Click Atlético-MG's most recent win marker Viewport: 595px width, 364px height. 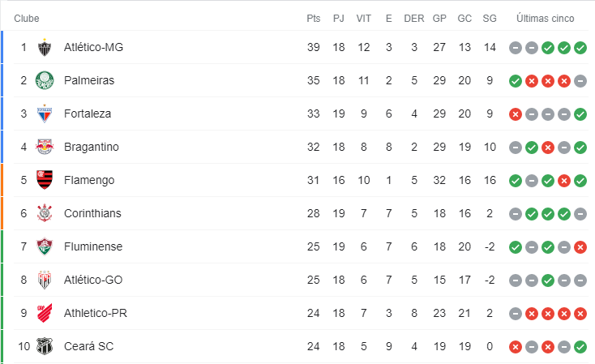pos(580,48)
